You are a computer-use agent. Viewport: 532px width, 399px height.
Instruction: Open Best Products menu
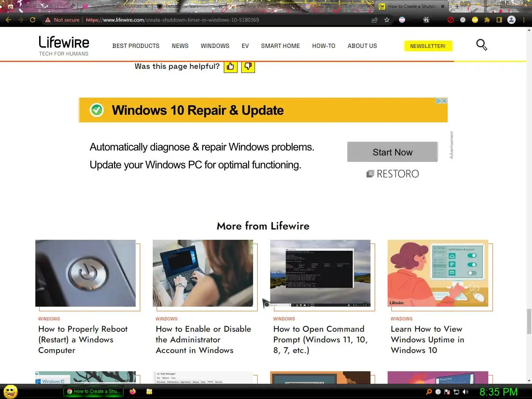point(136,46)
